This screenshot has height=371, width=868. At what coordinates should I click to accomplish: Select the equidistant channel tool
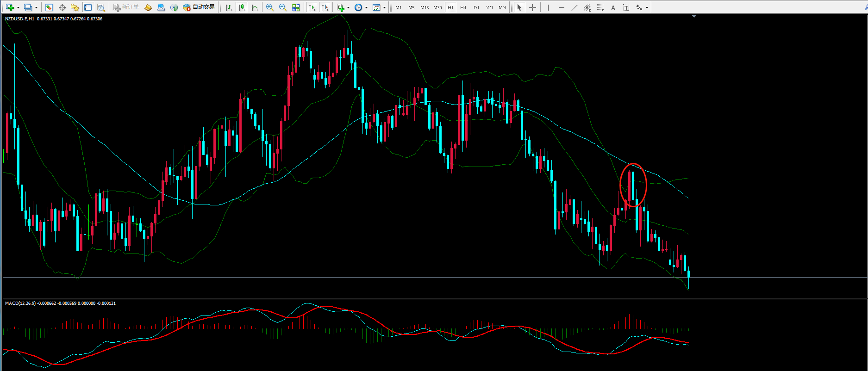pyautogui.click(x=587, y=7)
